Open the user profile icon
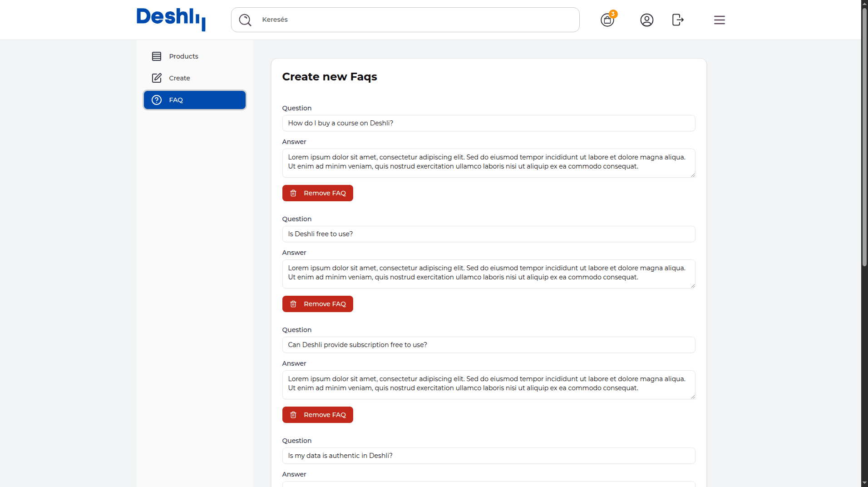Screen dimensions: 868x487 646,20
